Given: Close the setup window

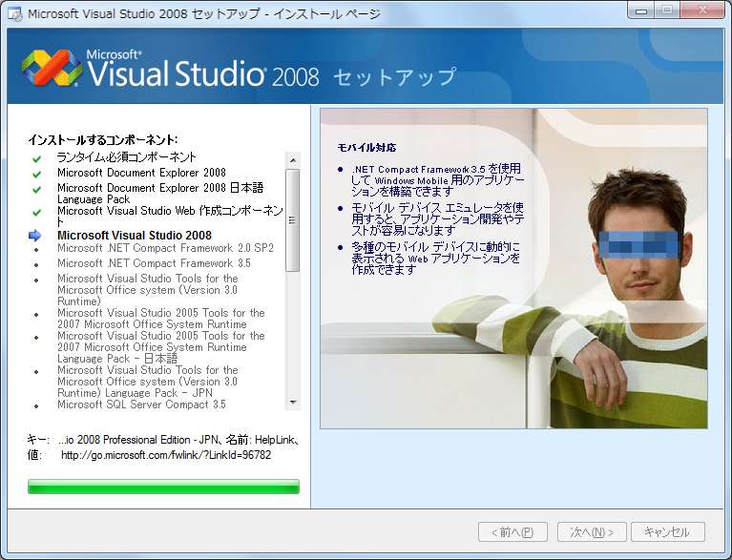Looking at the screenshot, I should 703,10.
